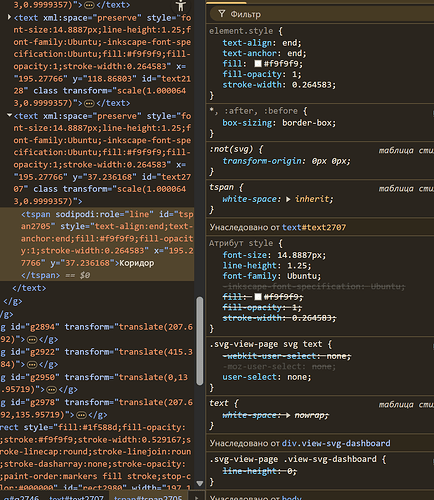Open struck-through fill swatch in style attribute

(x=258, y=297)
